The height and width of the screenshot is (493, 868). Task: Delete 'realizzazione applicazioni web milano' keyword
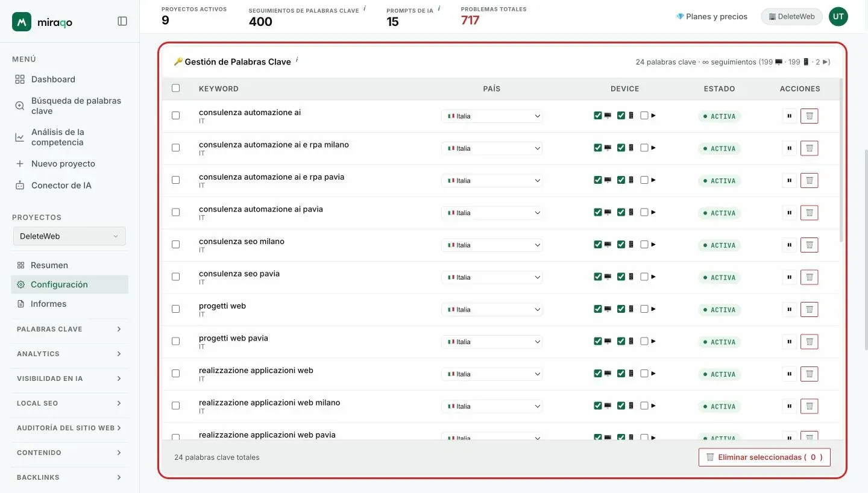coord(810,406)
